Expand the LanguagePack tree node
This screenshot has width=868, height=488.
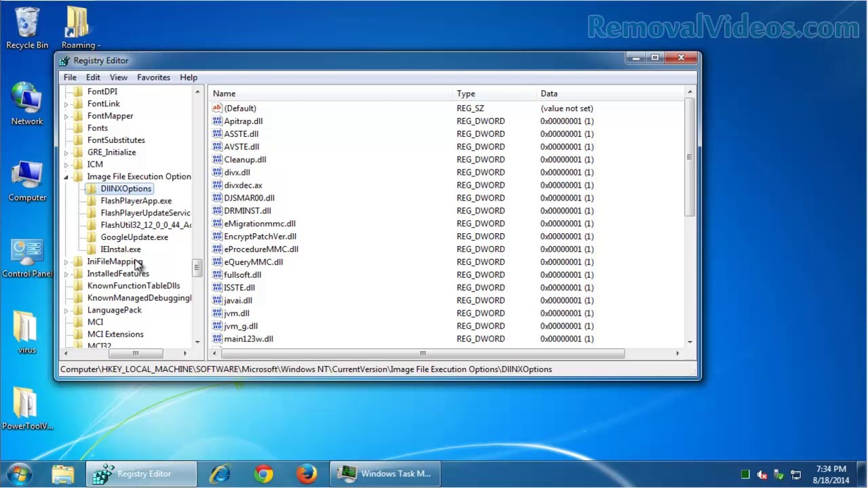(x=66, y=310)
